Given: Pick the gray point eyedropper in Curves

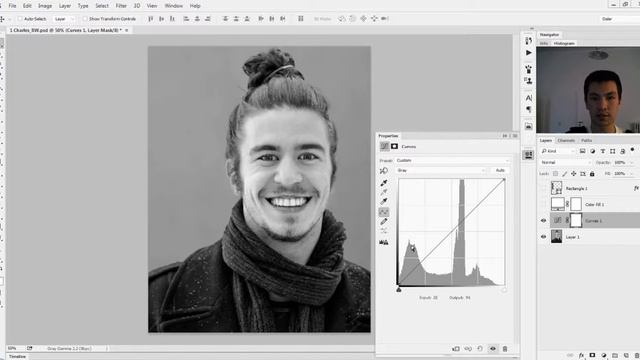Looking at the screenshot, I should [x=384, y=192].
